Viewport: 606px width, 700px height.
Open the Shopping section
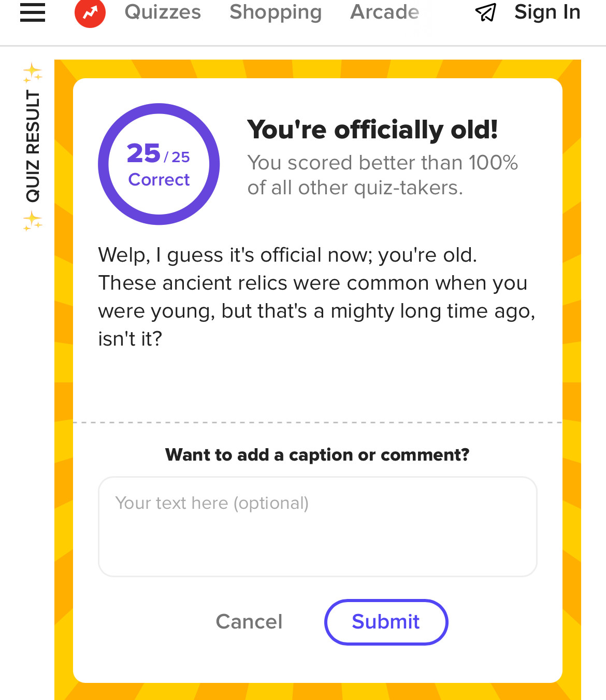[x=276, y=12]
